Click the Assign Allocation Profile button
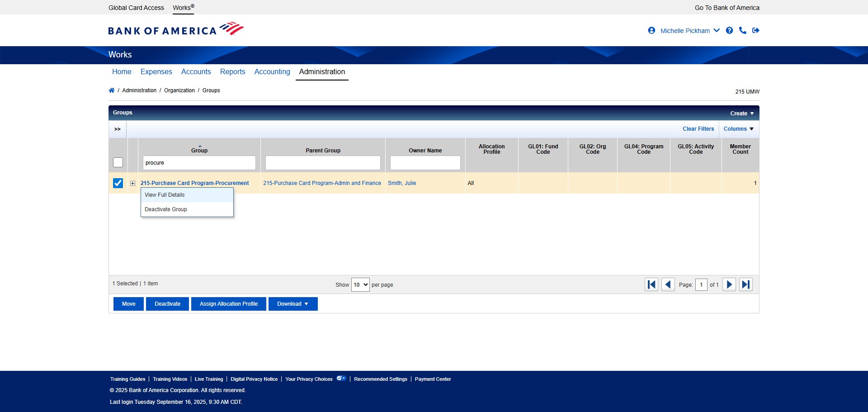The height and width of the screenshot is (412, 868). (x=228, y=303)
